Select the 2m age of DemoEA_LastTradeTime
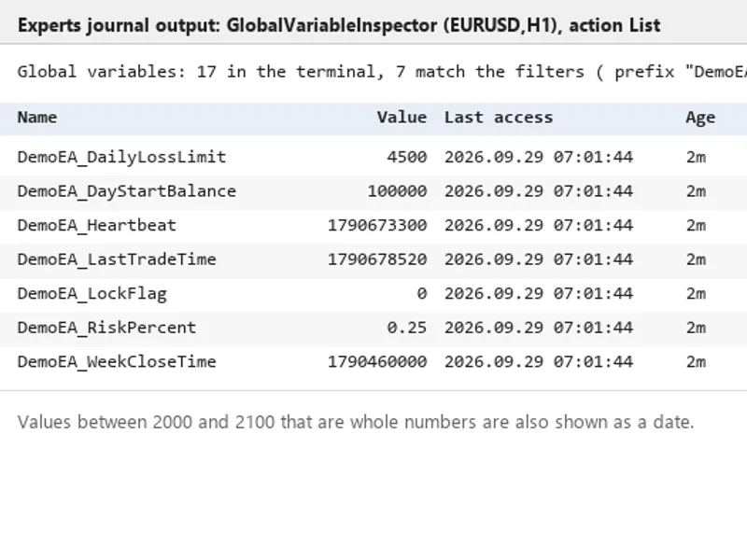Image resolution: width=747 pixels, height=560 pixels. pos(696,259)
